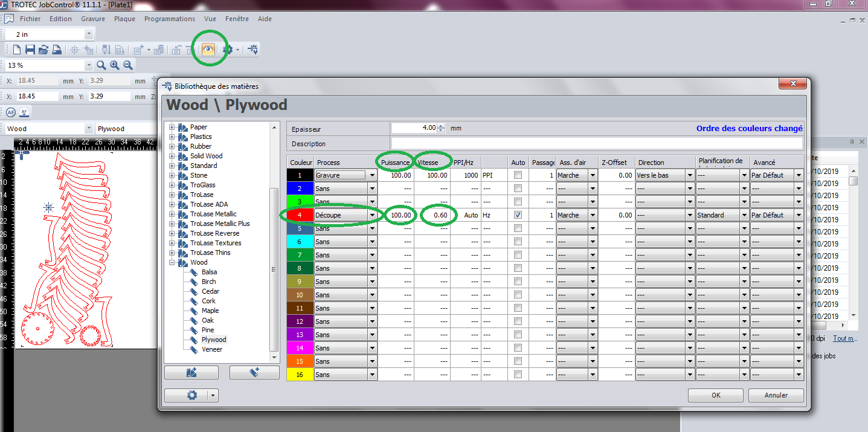
Task: Toggle Auto checkbox for color 3 row
Action: click(x=518, y=202)
